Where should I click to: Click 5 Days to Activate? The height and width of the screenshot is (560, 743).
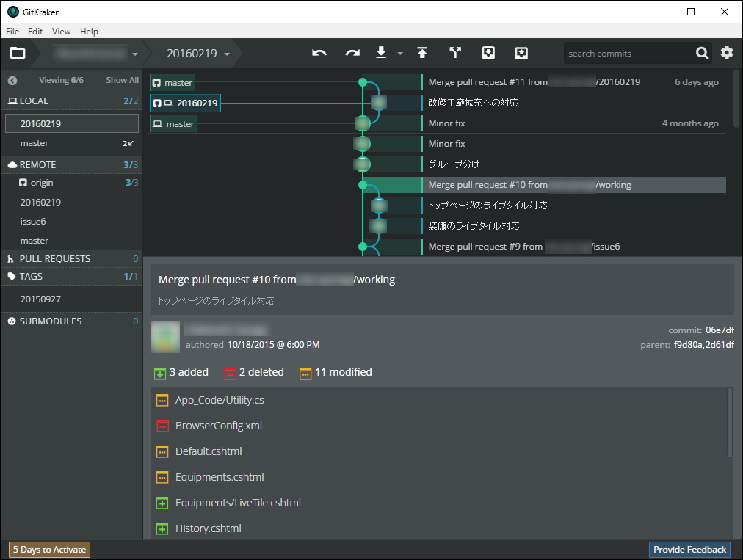click(x=48, y=549)
